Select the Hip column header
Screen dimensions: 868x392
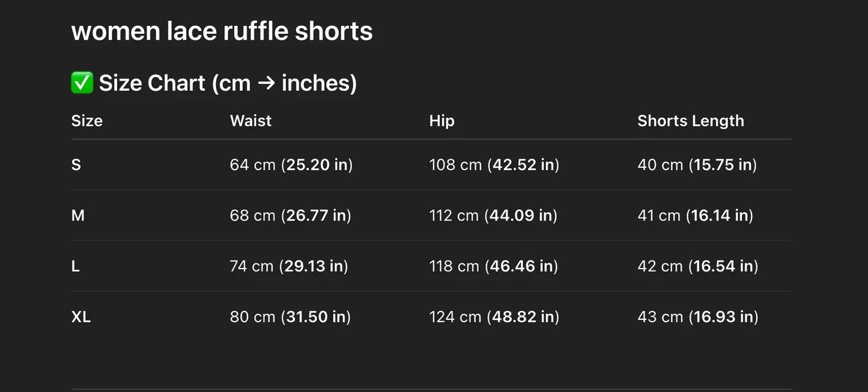[442, 121]
